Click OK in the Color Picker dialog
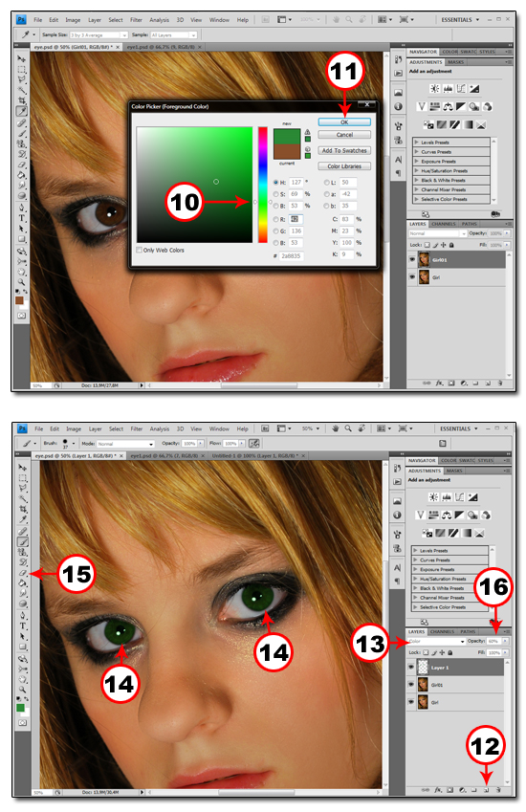This screenshot has width=526, height=812. pos(344,122)
